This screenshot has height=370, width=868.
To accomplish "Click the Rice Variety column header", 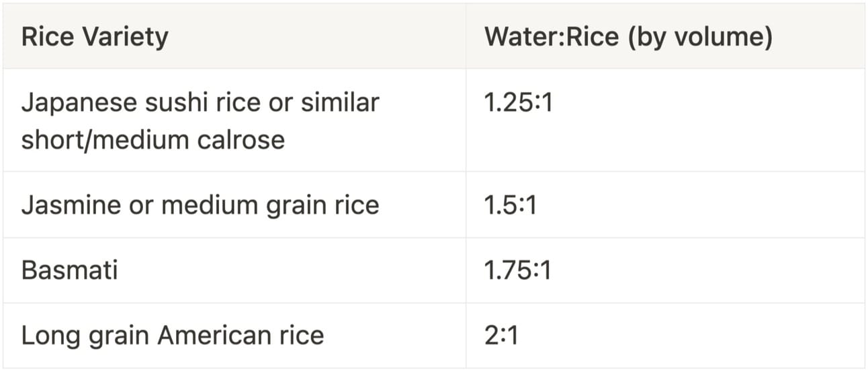I will click(95, 37).
